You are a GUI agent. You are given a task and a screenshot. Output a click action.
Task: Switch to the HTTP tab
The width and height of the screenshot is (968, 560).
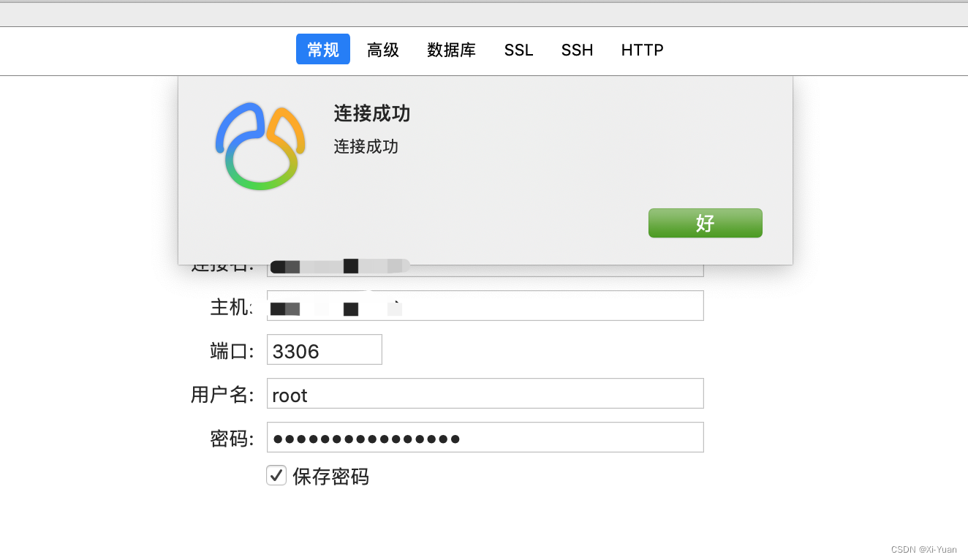643,50
